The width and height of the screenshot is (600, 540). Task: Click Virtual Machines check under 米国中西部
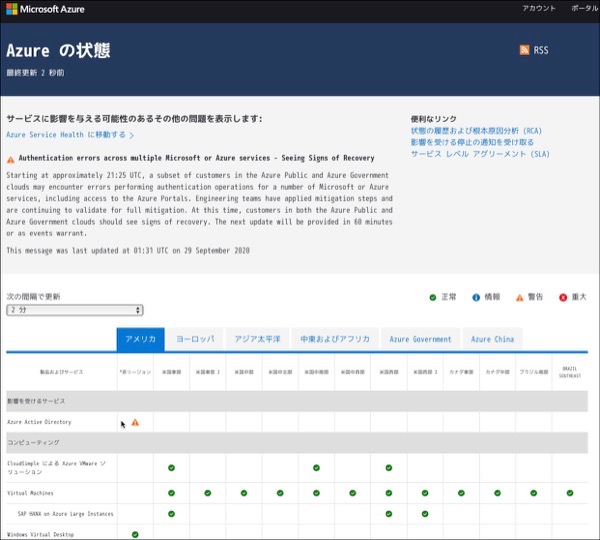[352, 493]
